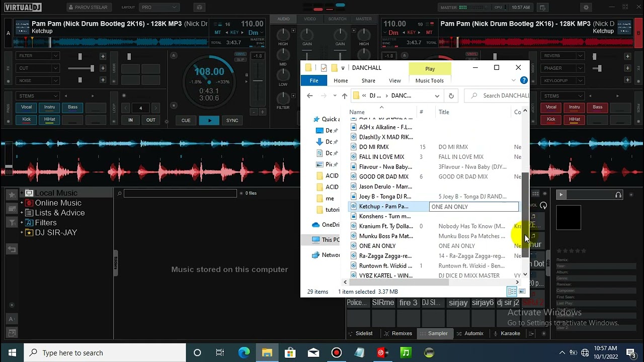This screenshot has height=362, width=644.
Task: Set loop IN point on deck A
Action: (130, 120)
